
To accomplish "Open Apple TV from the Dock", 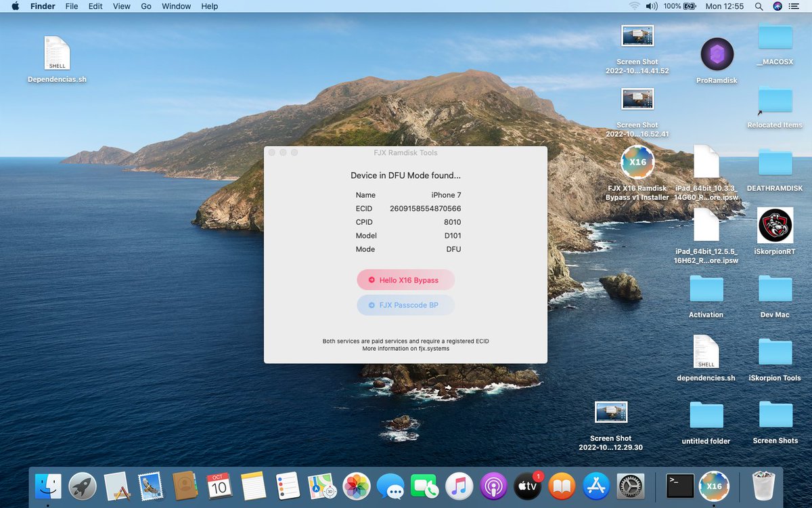I will [x=528, y=486].
